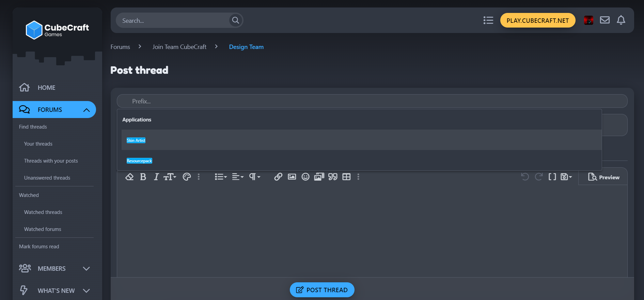Click the search magnifier button
This screenshot has width=644, height=300.
[x=235, y=20]
